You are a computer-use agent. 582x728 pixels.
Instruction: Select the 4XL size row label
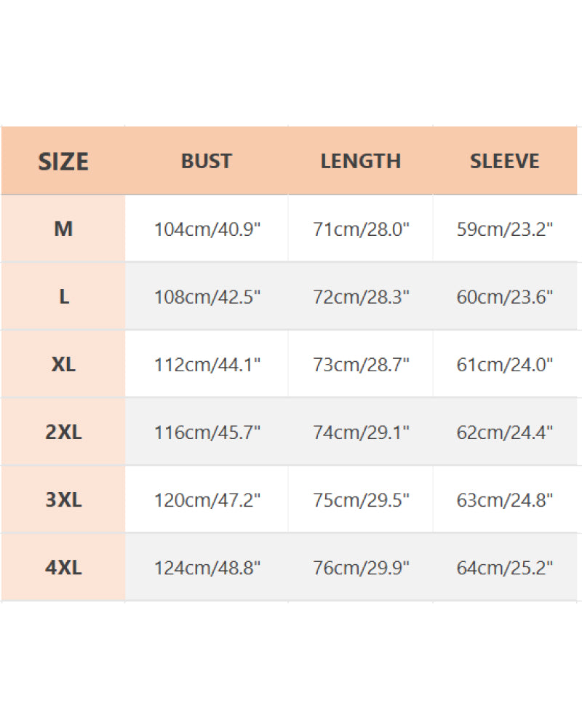pos(63,568)
